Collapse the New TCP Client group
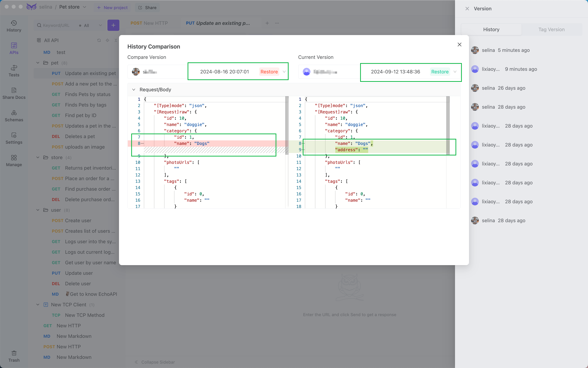 point(38,305)
